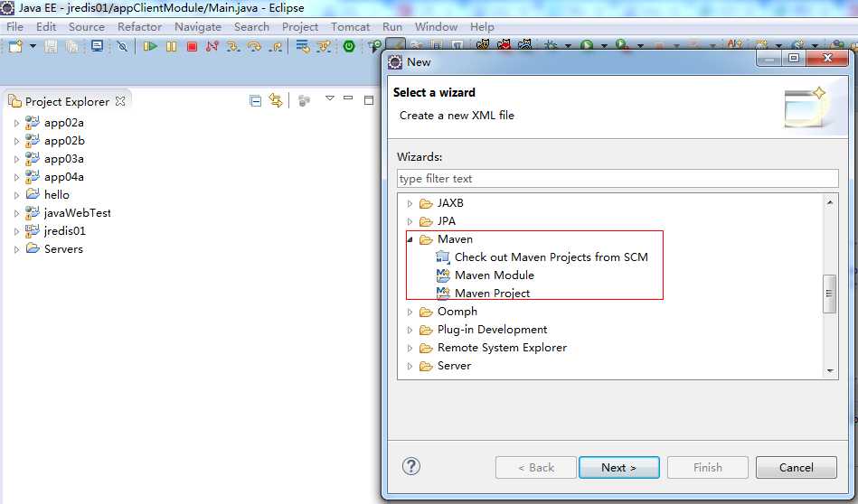Collapse the Maven wizard folder
This screenshot has height=504, width=858.
click(x=410, y=239)
